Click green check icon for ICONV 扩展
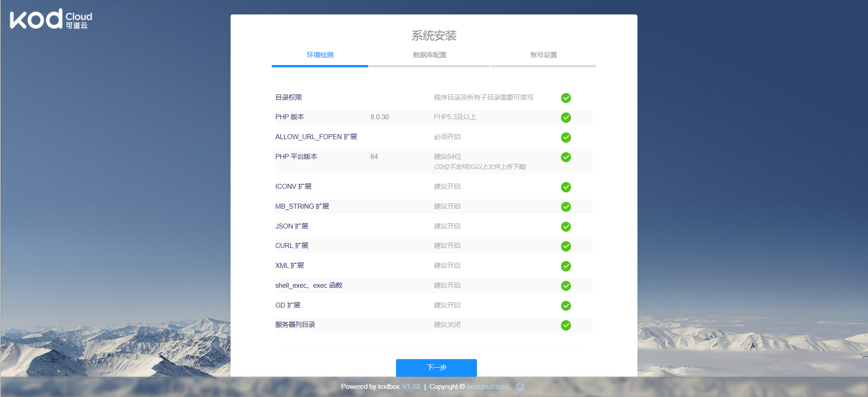 click(x=566, y=187)
